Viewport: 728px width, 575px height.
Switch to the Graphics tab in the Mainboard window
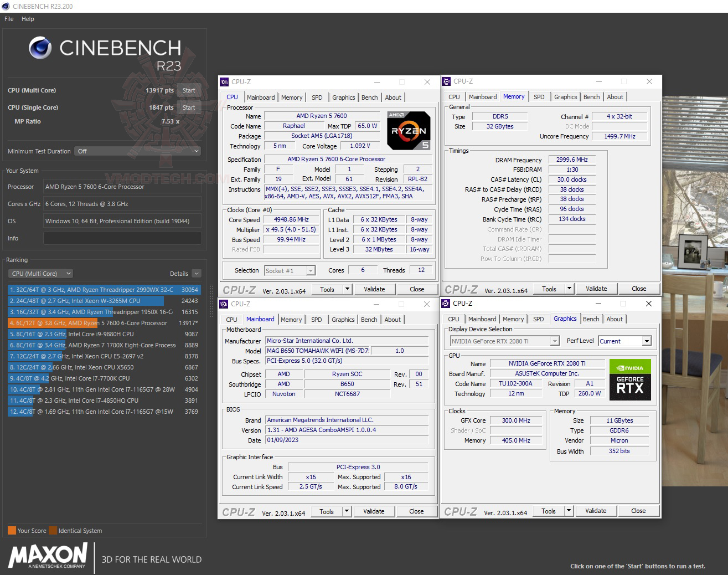(343, 320)
